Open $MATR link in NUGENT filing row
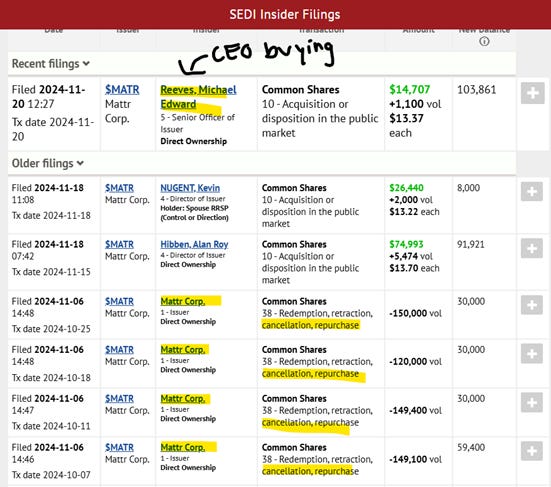 pos(119,188)
